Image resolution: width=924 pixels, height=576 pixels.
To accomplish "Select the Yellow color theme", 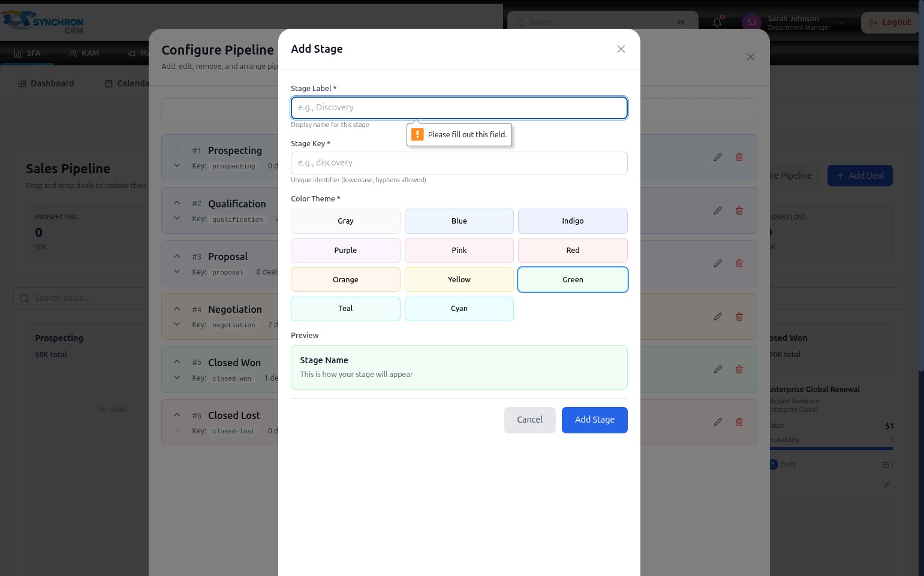I will click(459, 280).
